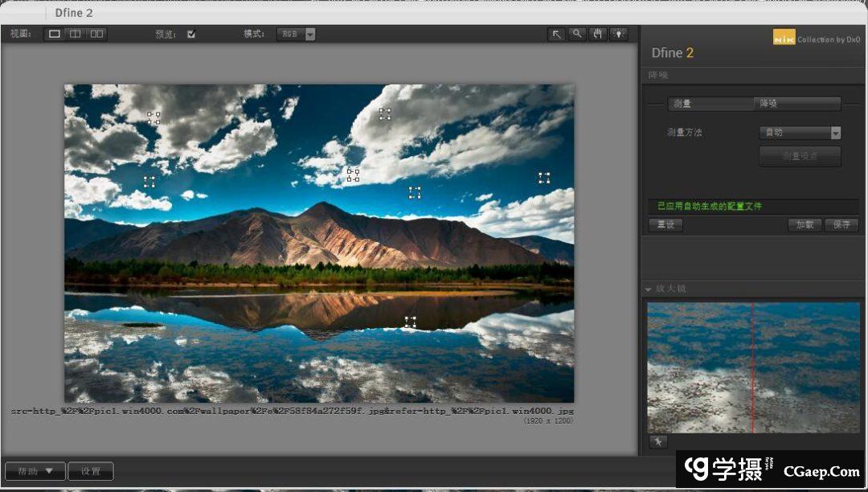Click the pin icon below the loupe

pyautogui.click(x=658, y=441)
